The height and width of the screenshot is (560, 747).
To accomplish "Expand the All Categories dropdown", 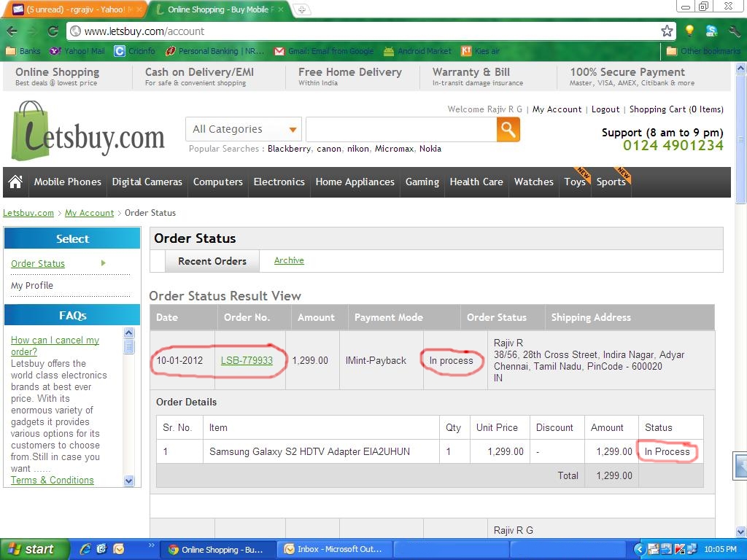I will tap(244, 130).
